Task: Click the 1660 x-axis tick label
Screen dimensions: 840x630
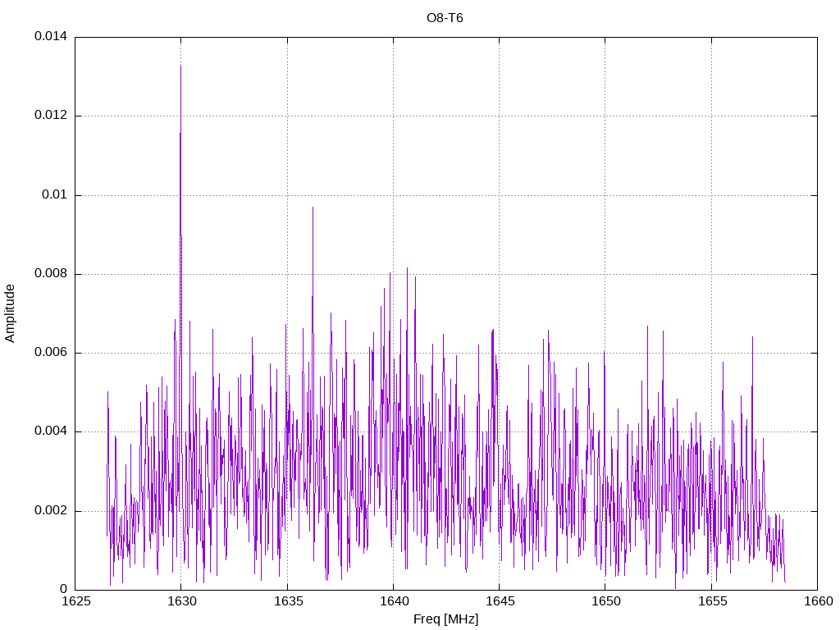Action: 816,602
